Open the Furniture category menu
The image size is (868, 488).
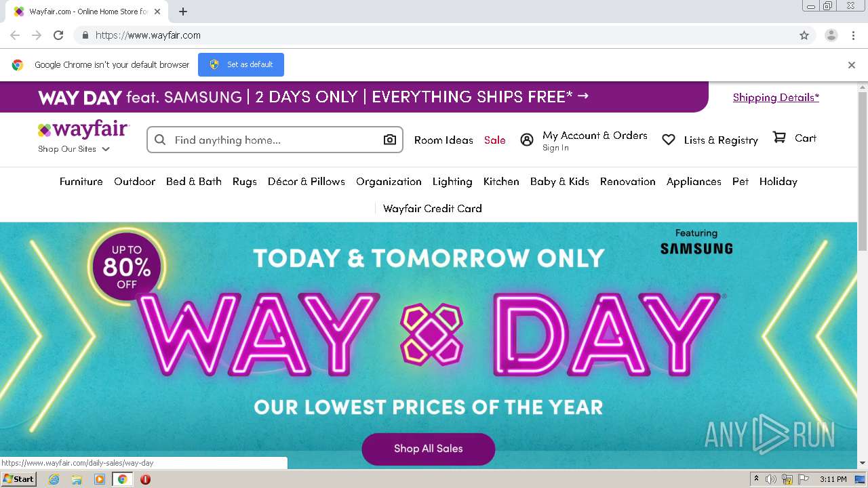81,182
